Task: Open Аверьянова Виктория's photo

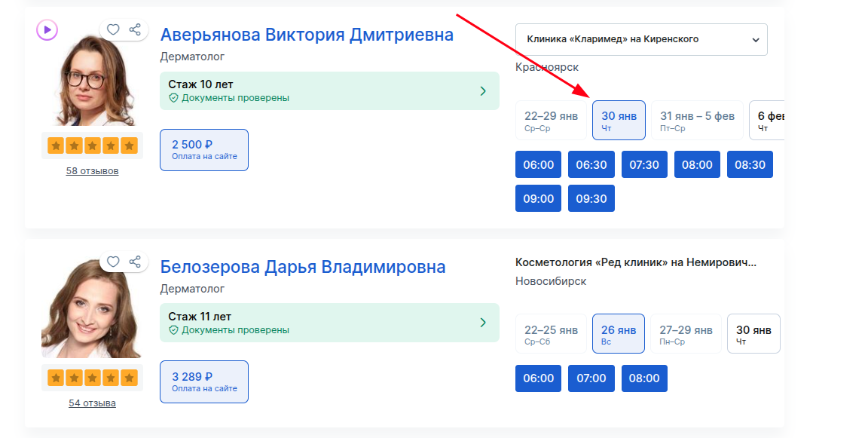Action: click(x=94, y=81)
